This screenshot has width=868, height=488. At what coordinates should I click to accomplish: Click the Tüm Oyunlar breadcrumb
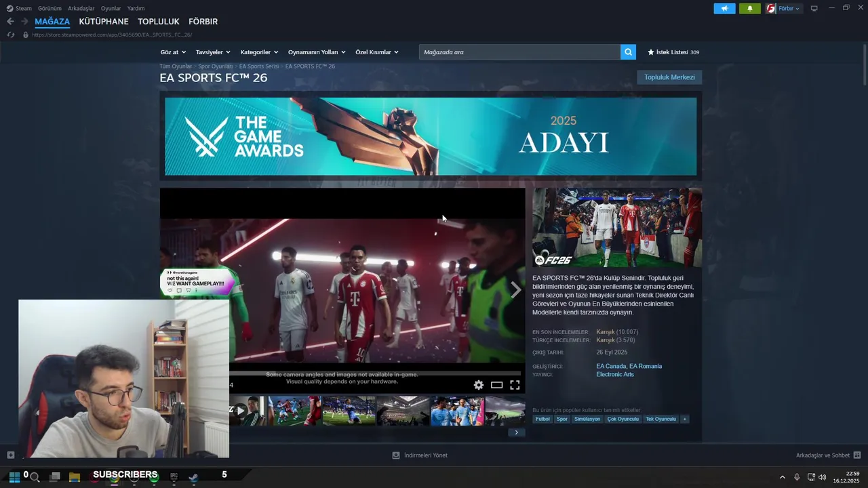(176, 66)
